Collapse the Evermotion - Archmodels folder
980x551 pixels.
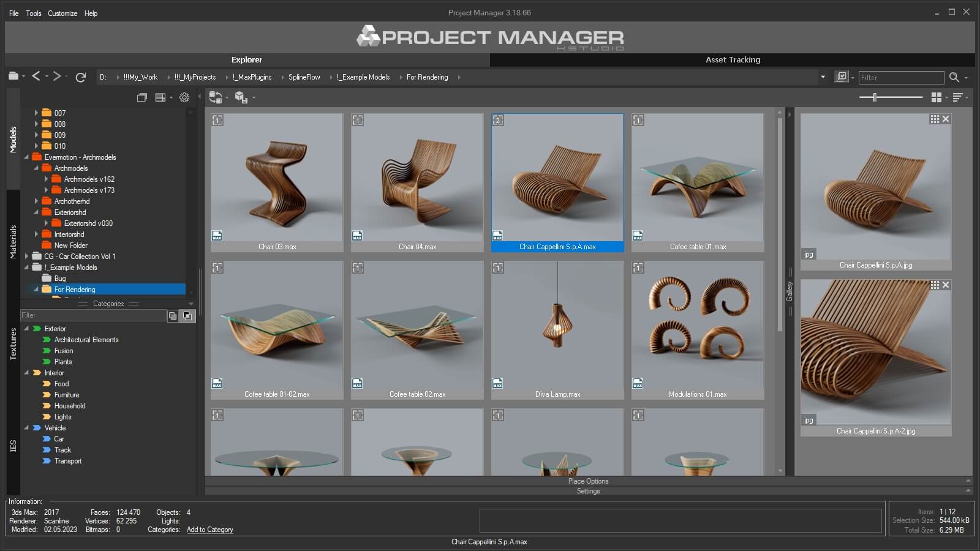[x=26, y=157]
